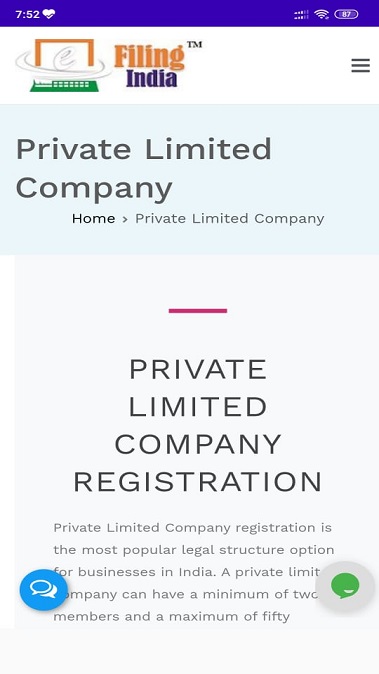Tap the battery indicator showing 87
Image resolution: width=379 pixels, height=674 pixels.
point(346,14)
